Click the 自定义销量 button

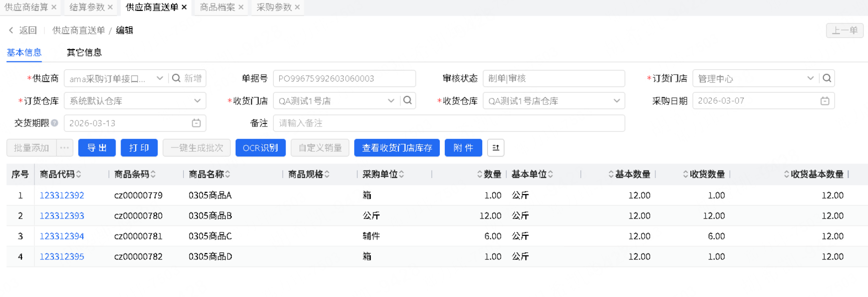point(320,148)
